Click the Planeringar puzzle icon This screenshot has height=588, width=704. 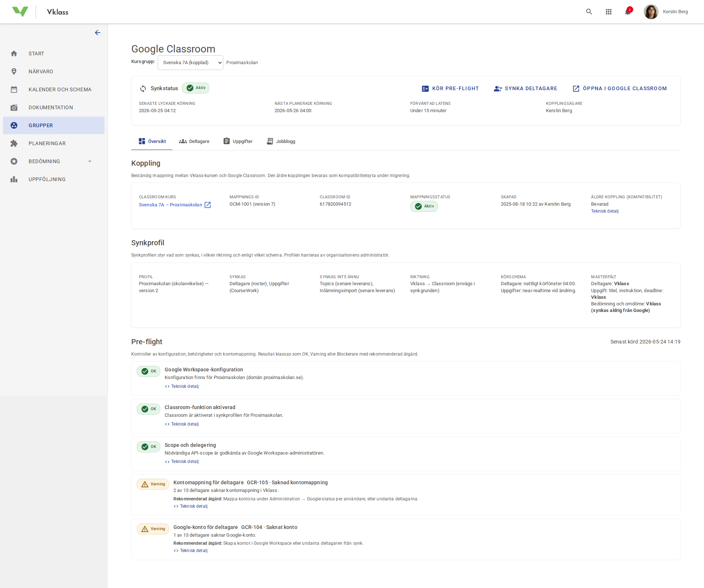tap(14, 143)
